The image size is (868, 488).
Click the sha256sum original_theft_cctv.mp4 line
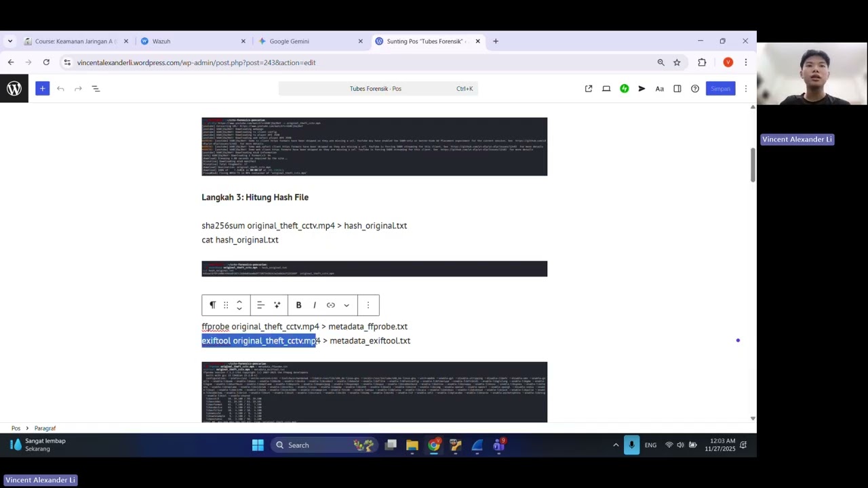click(304, 226)
